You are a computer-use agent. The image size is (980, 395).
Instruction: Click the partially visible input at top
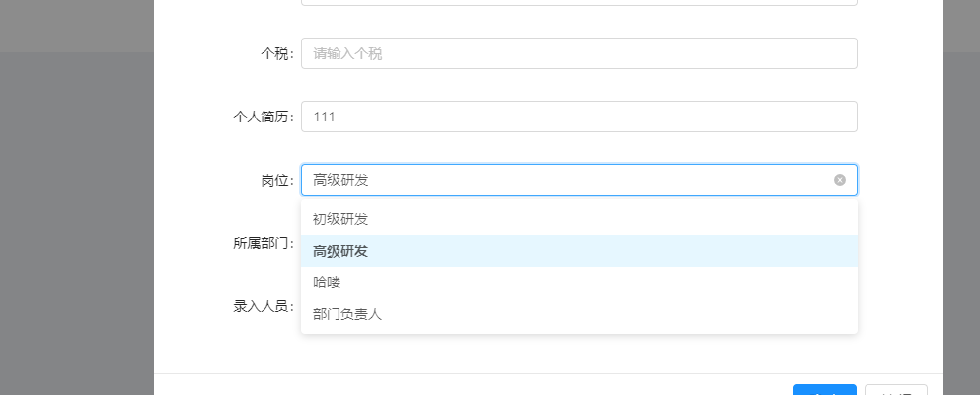(x=578, y=3)
